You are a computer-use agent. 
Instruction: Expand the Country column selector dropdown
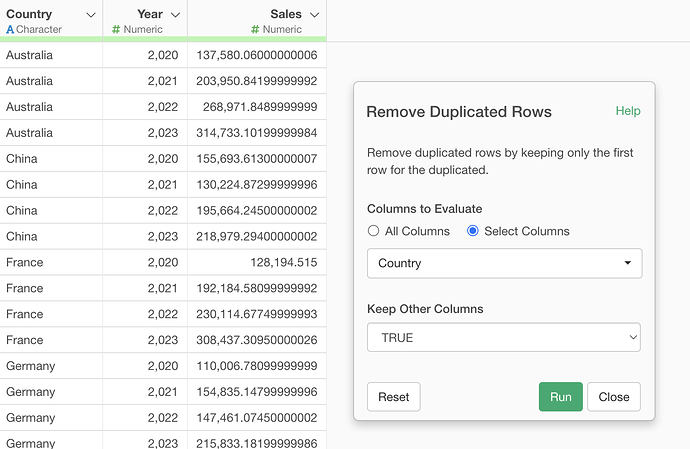click(x=504, y=264)
